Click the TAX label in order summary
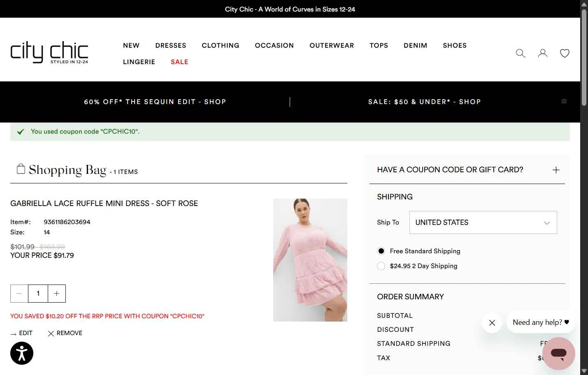 (383, 358)
